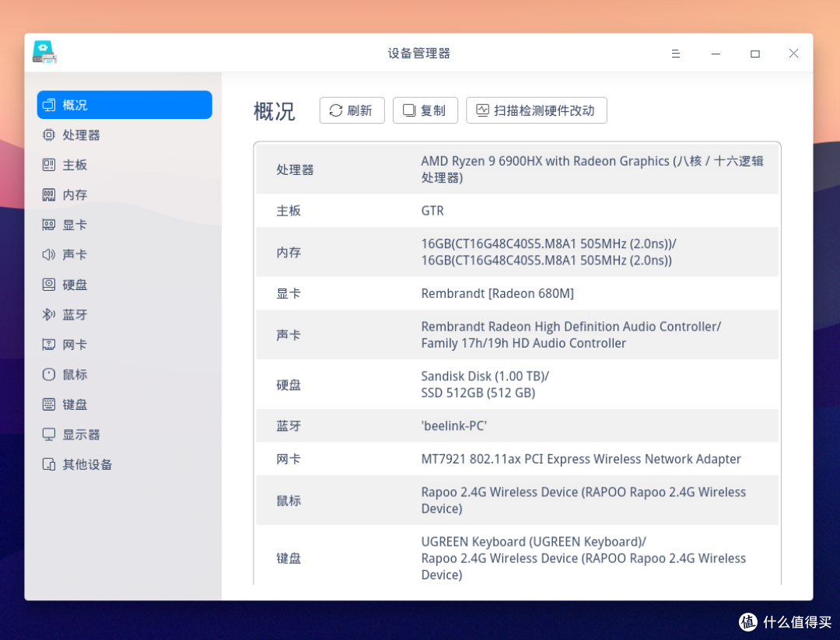This screenshot has height=640, width=840.
Task: Click the 网卡 network adapter icon
Action: click(x=49, y=344)
